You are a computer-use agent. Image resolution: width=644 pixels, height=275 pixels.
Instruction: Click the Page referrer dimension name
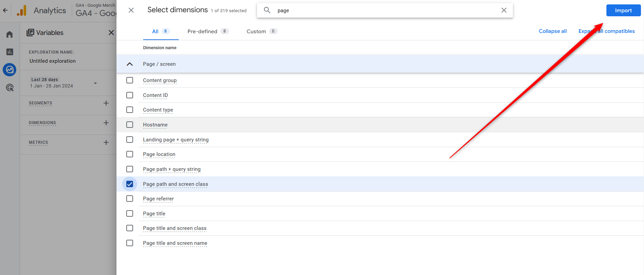(158, 199)
